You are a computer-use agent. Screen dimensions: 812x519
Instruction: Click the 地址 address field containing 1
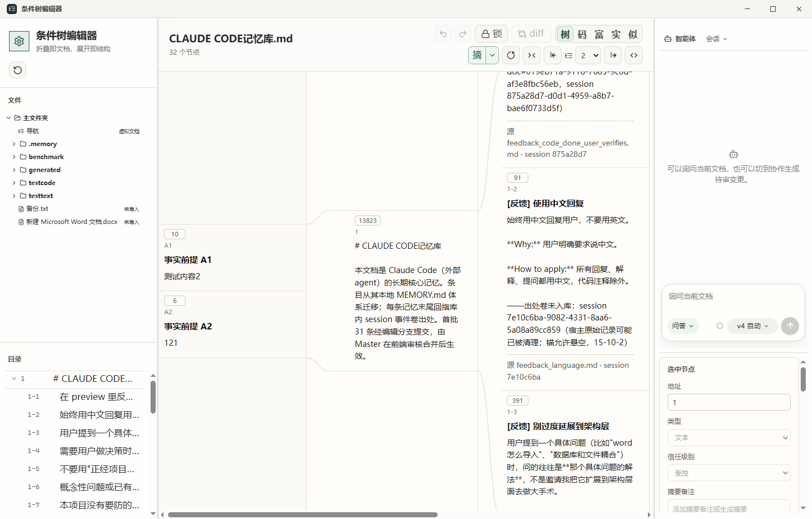click(729, 402)
